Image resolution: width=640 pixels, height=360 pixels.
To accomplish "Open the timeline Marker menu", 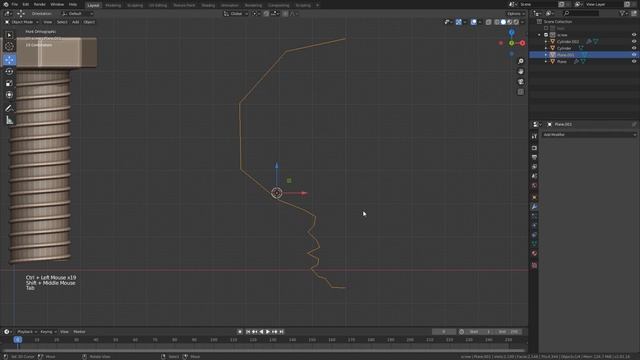I will (79, 332).
